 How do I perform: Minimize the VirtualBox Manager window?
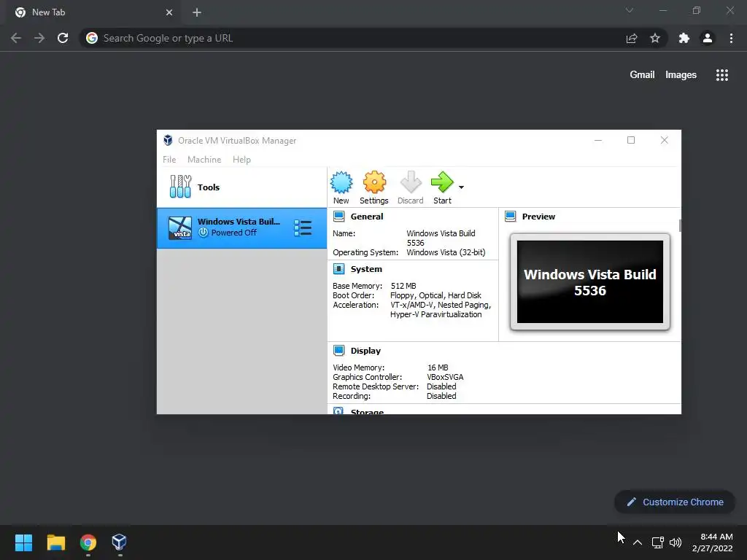[x=598, y=140]
